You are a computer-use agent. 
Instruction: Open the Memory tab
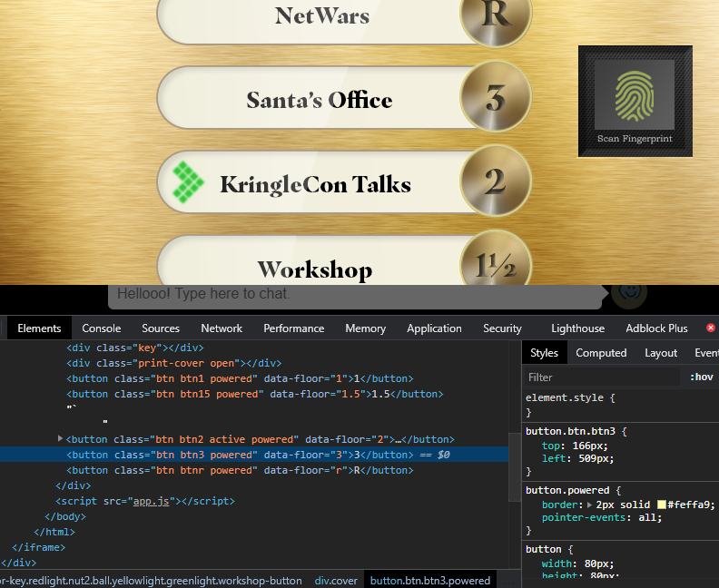pyautogui.click(x=366, y=328)
